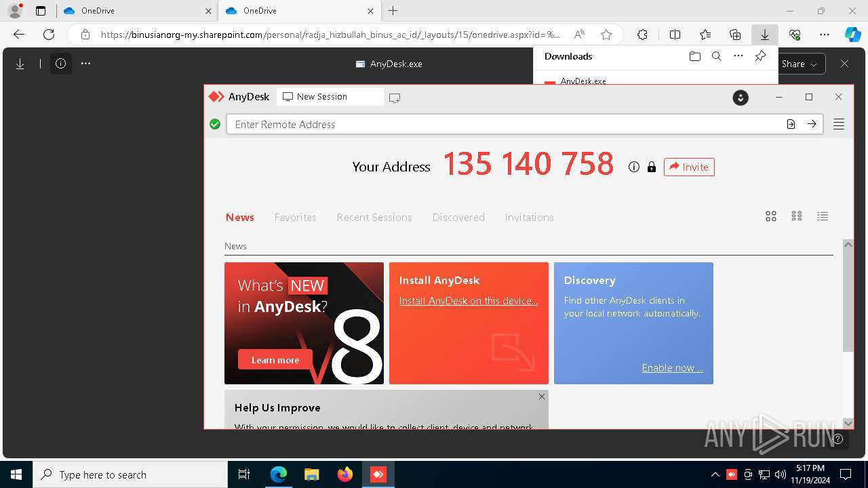Go back in the browser
Viewport: 868px width, 488px height.
coord(19,35)
